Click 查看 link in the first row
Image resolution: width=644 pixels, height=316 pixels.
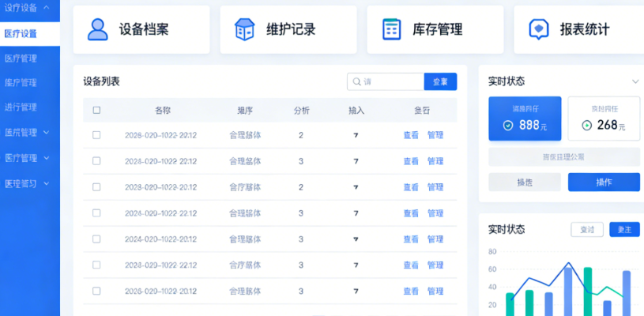[x=411, y=135]
